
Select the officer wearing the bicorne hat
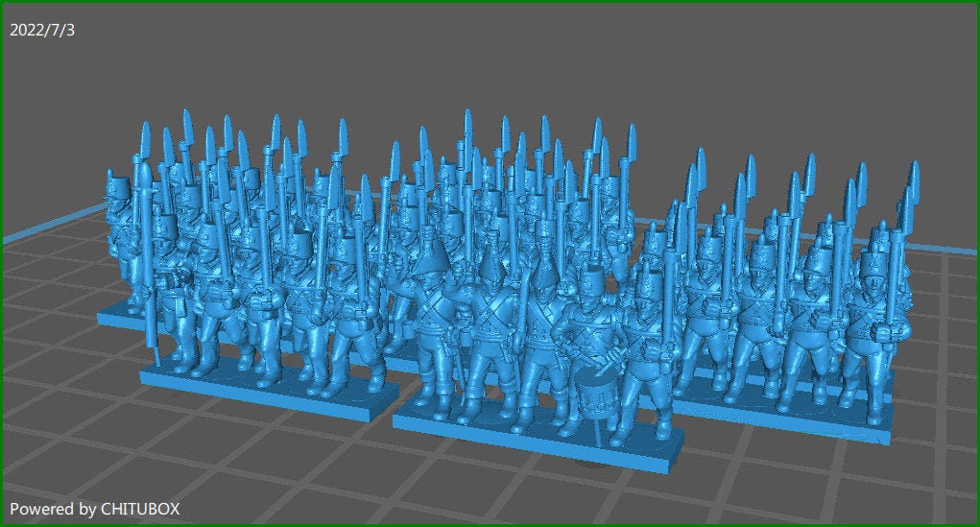437,317
